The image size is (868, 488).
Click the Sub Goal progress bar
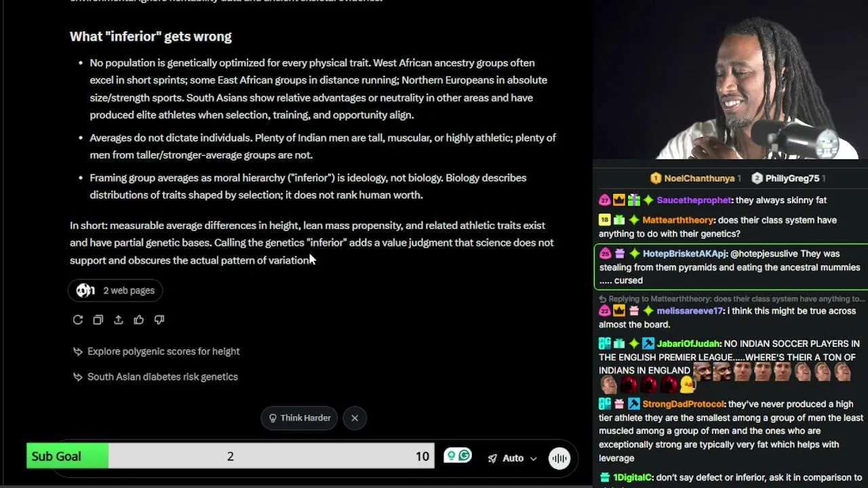click(x=231, y=456)
